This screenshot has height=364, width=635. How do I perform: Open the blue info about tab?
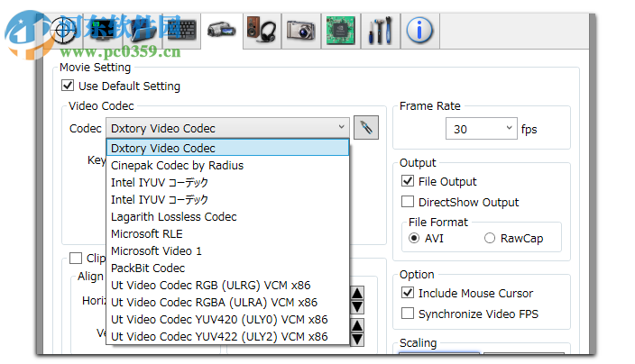419,30
